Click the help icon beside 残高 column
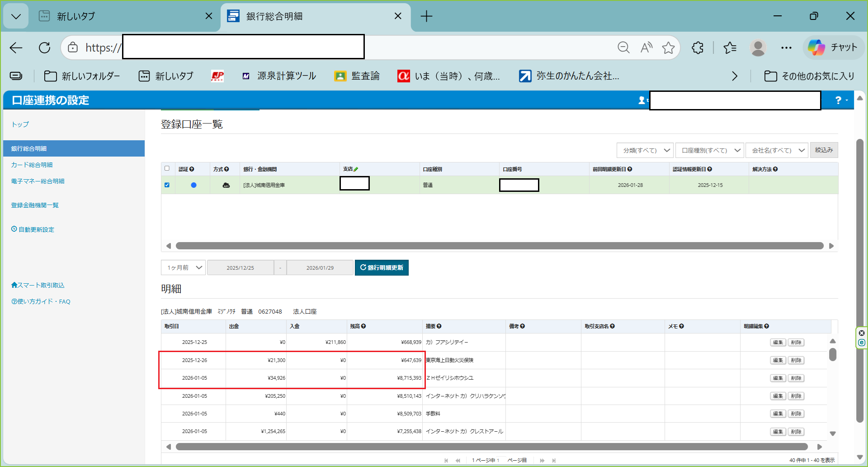Screen dimensions: 868x467 point(363,326)
